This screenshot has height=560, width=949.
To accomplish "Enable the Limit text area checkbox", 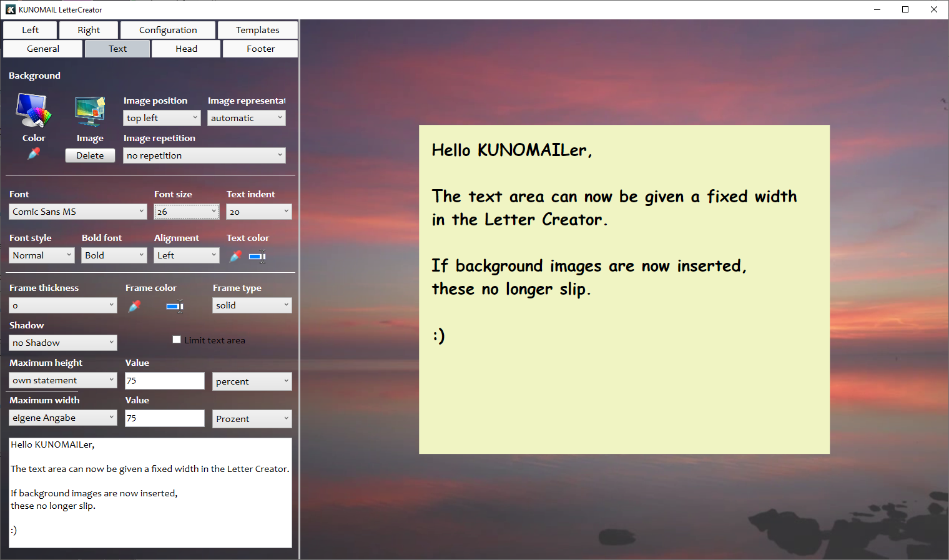I will (177, 340).
